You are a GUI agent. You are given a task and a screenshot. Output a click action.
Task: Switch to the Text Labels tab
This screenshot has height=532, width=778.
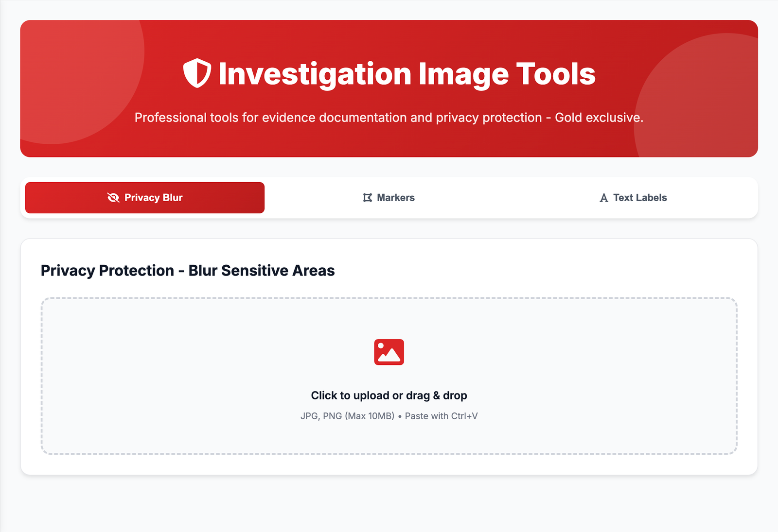634,198
